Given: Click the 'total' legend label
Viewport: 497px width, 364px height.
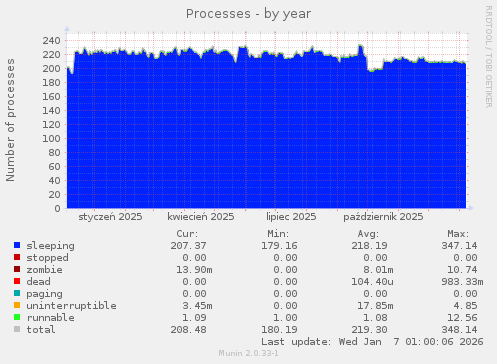Looking at the screenshot, I should (41, 330).
